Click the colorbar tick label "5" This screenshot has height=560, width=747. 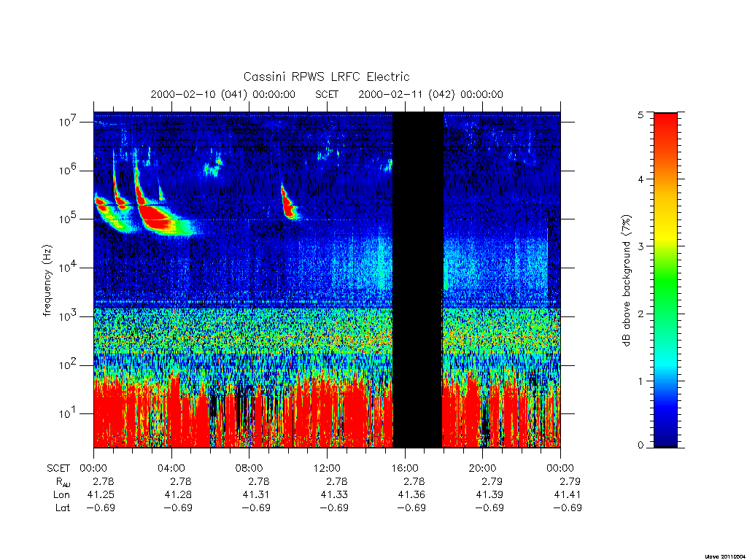coord(640,114)
